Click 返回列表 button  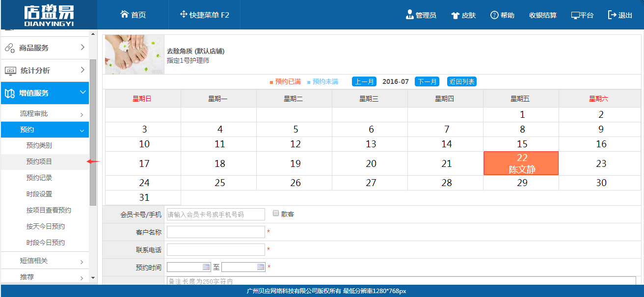click(462, 81)
